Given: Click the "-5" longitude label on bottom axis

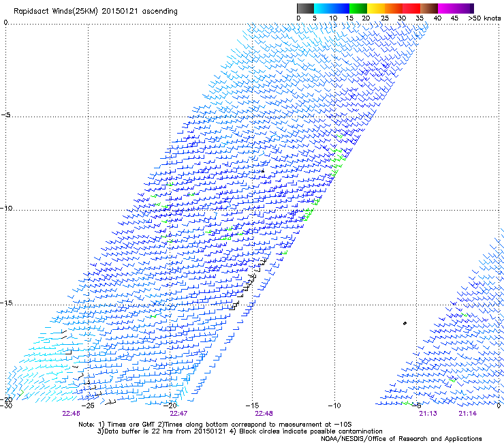Looking at the screenshot, I should coord(417,406).
